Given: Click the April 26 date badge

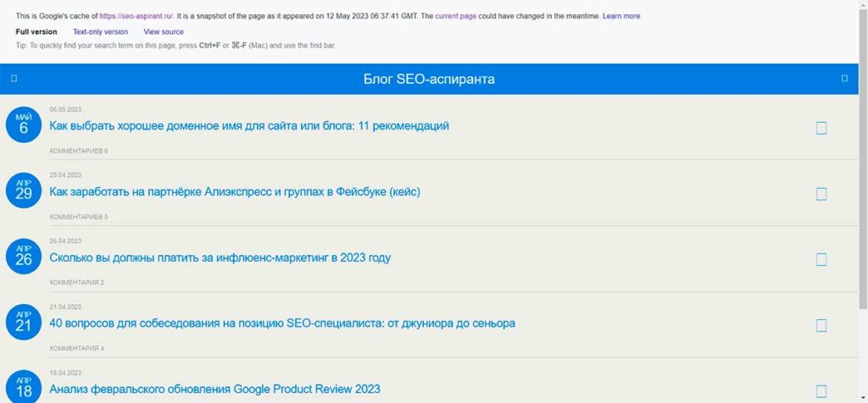Looking at the screenshot, I should 24,257.
